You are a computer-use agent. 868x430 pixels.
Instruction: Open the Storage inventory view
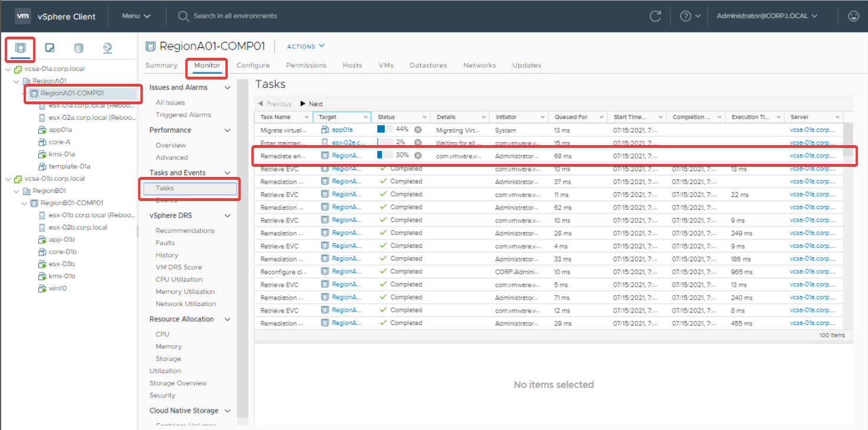click(78, 48)
